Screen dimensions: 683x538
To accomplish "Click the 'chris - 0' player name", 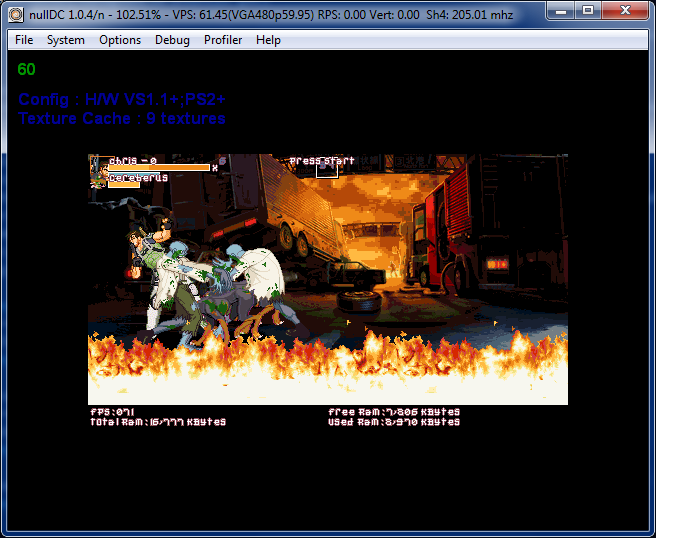I will coord(133,161).
